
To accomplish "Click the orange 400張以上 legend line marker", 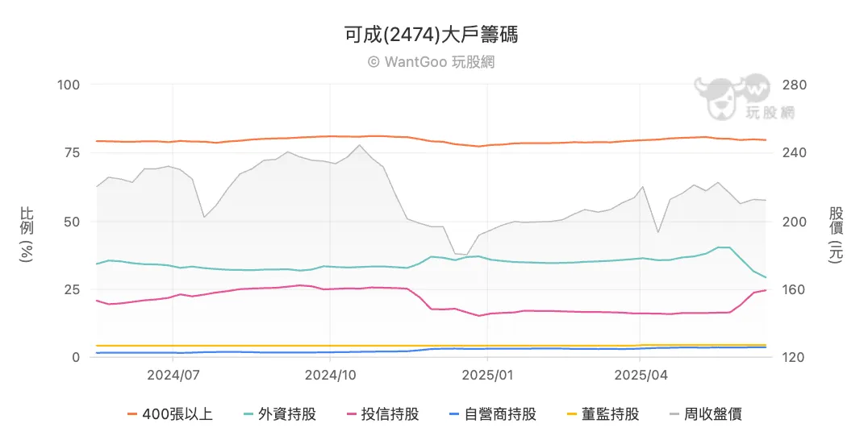I will 133,414.
